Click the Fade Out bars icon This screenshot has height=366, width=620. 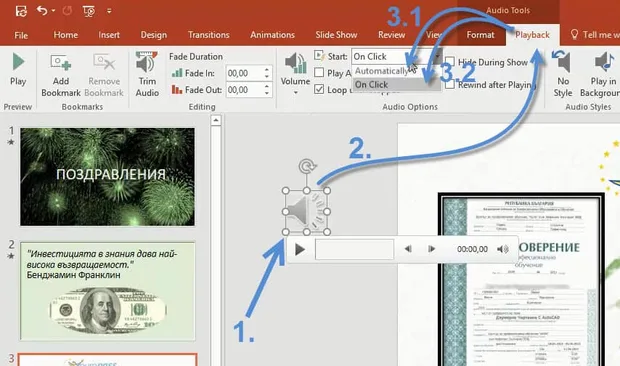[x=177, y=90]
